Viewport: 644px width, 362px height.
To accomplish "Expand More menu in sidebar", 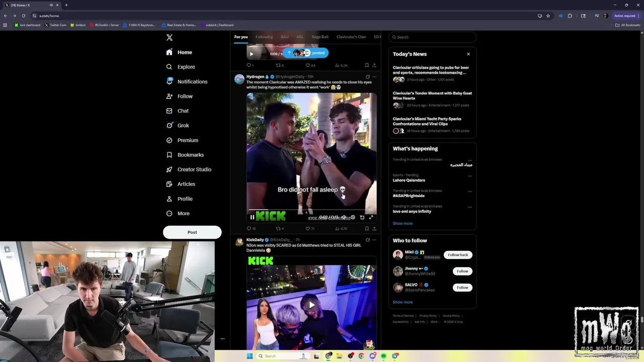I will point(177,213).
